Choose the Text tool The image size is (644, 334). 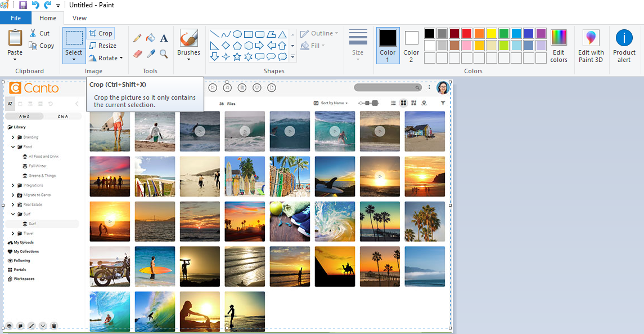(x=164, y=38)
